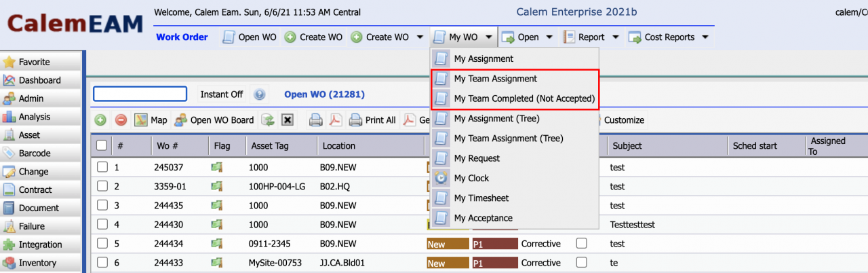Select My Assignment (Tree) menu item
This screenshot has width=868, height=273.
[x=515, y=118]
